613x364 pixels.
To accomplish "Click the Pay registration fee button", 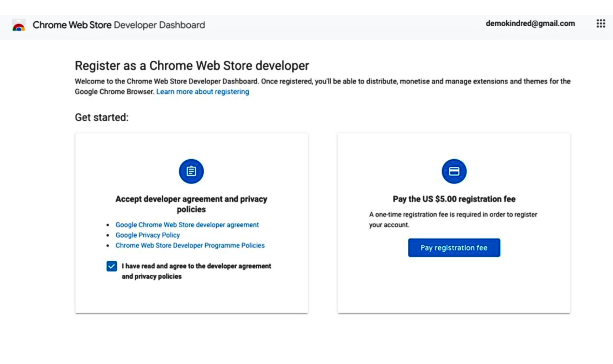I will [454, 248].
